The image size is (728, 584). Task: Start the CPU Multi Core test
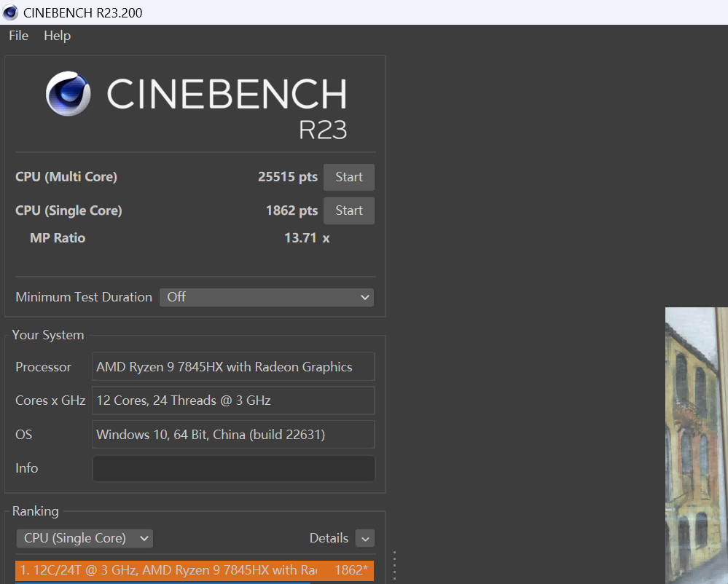coord(349,177)
